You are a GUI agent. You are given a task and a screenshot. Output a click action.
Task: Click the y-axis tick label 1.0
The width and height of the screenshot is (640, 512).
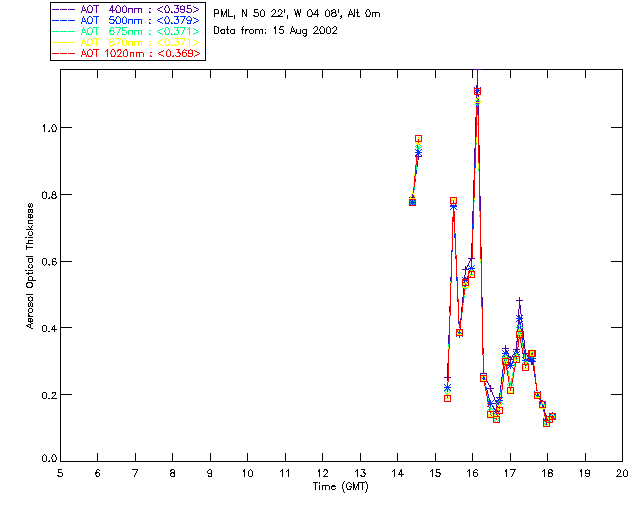coord(45,128)
